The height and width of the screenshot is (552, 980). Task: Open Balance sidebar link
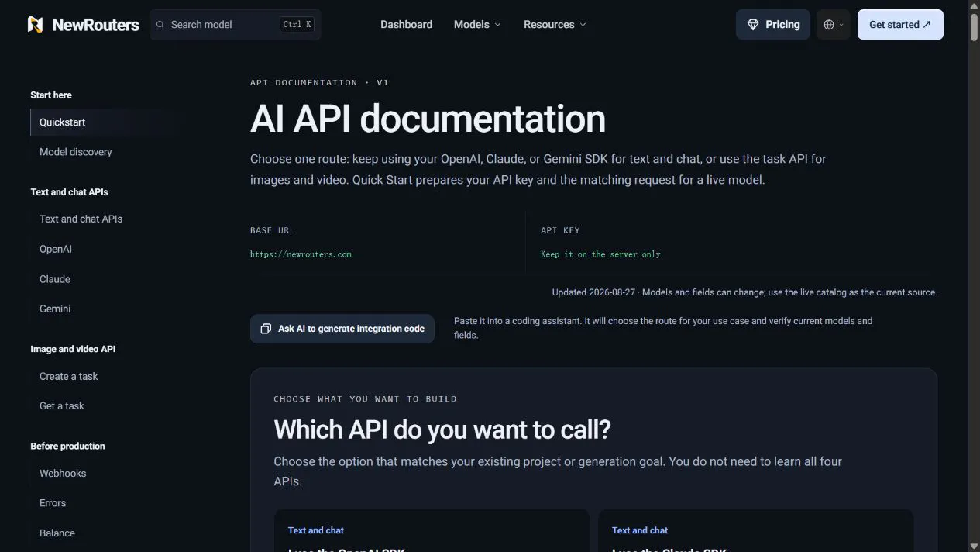[57, 533]
